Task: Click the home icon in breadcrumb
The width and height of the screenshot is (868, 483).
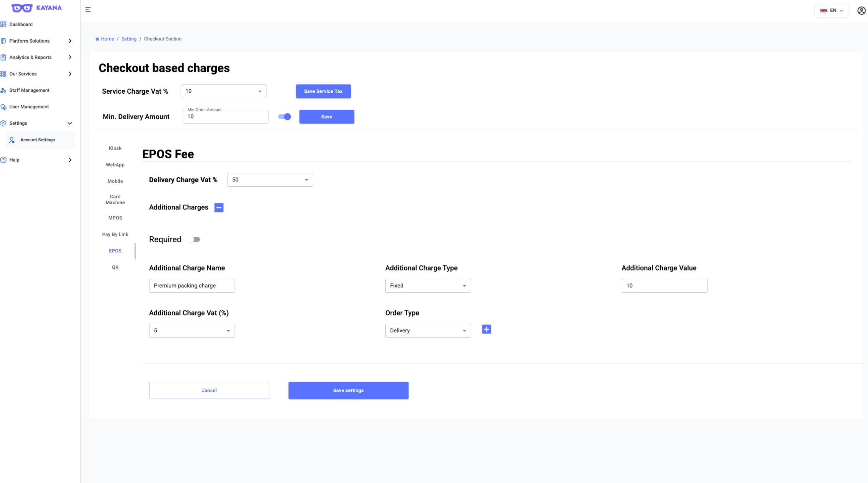Action: (x=97, y=39)
